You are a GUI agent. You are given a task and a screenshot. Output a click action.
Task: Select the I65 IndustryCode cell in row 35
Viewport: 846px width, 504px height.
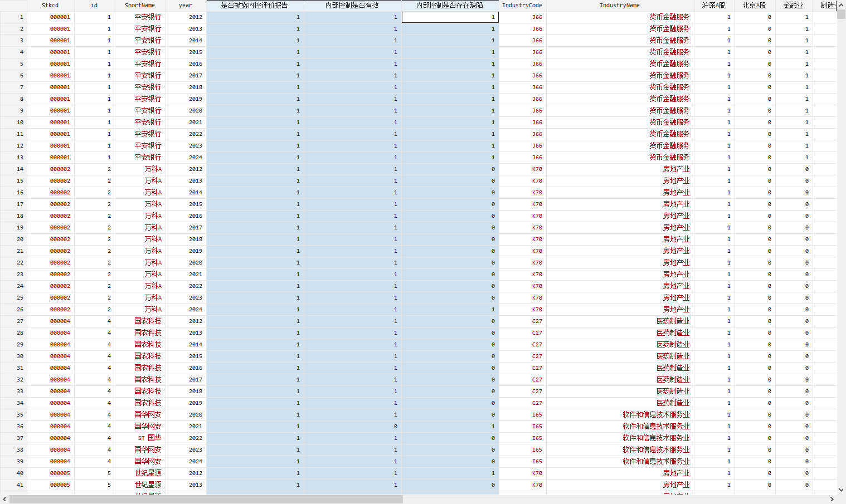536,415
